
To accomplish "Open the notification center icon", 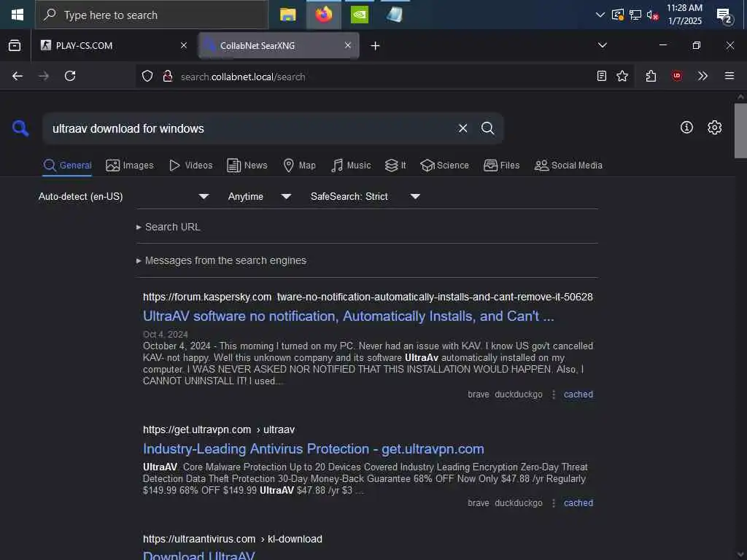I will point(724,15).
